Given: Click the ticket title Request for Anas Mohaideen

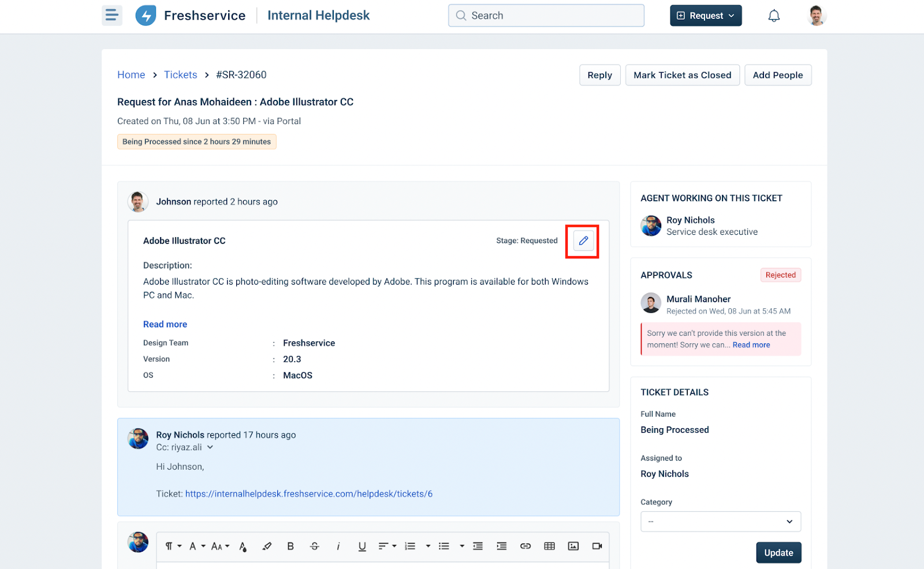Looking at the screenshot, I should click(x=235, y=102).
